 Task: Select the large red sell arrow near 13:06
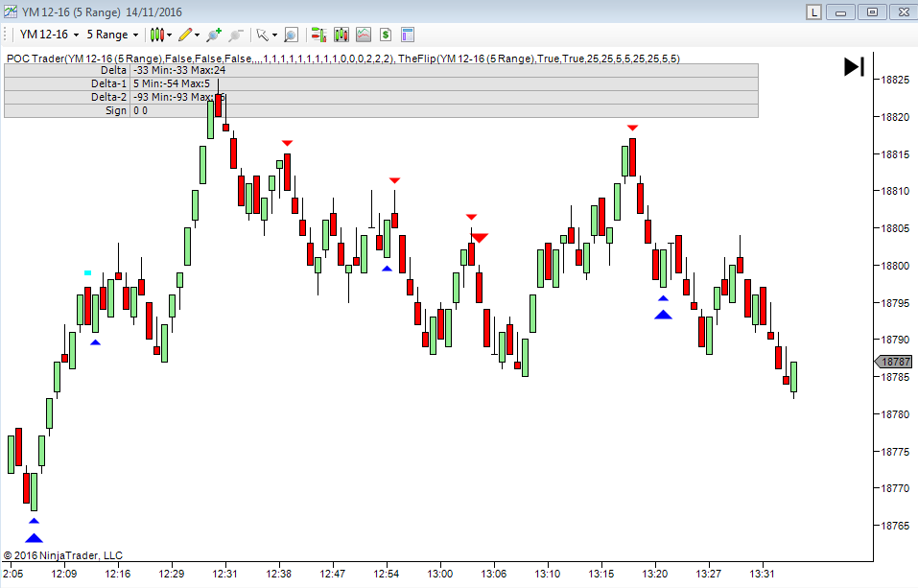click(x=480, y=237)
